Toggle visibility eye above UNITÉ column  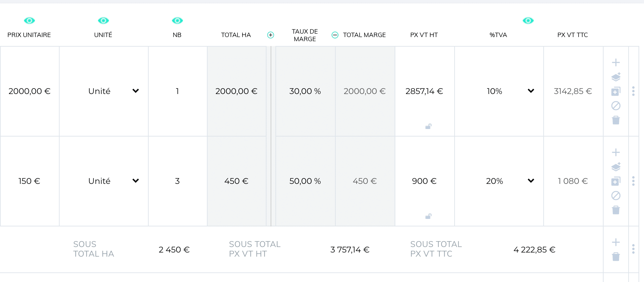[103, 21]
